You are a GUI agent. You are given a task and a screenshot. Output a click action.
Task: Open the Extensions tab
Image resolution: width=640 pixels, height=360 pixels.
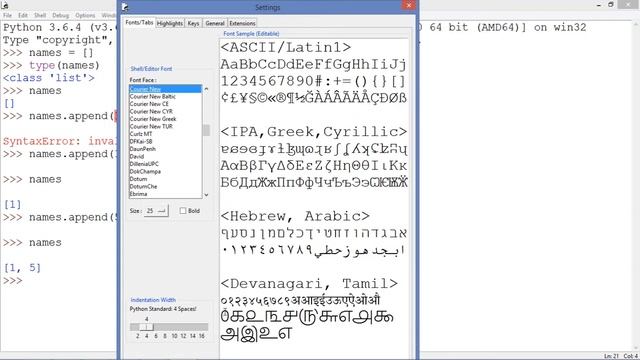(242, 23)
